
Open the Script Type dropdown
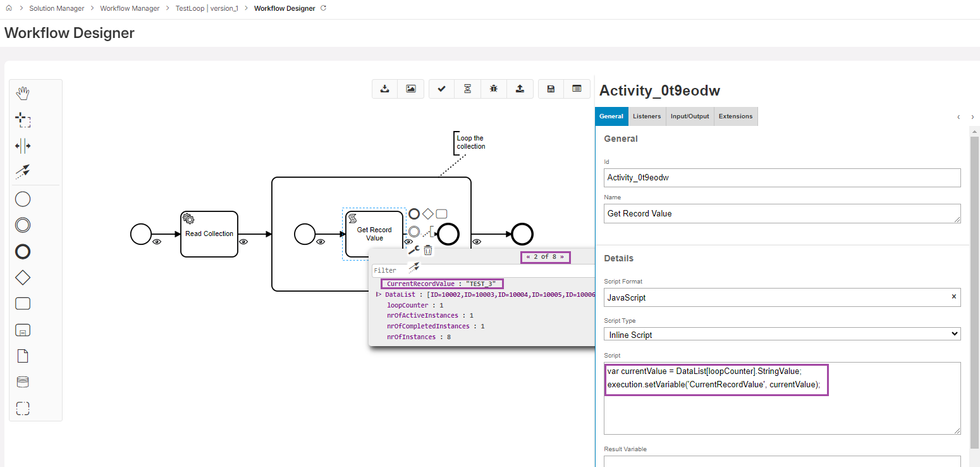pyautogui.click(x=782, y=334)
